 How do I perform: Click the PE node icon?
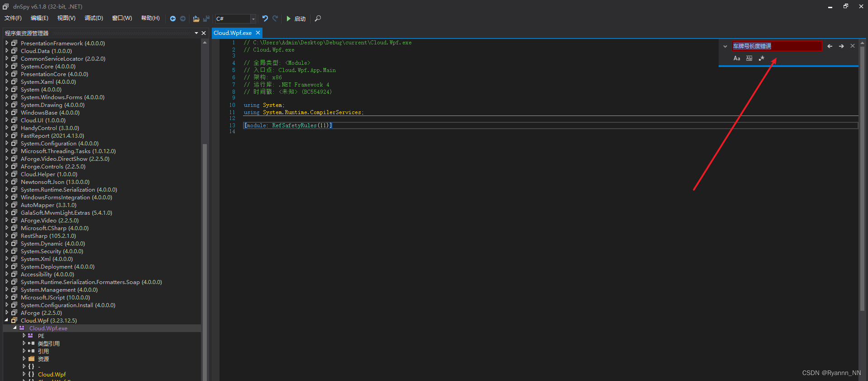30,336
